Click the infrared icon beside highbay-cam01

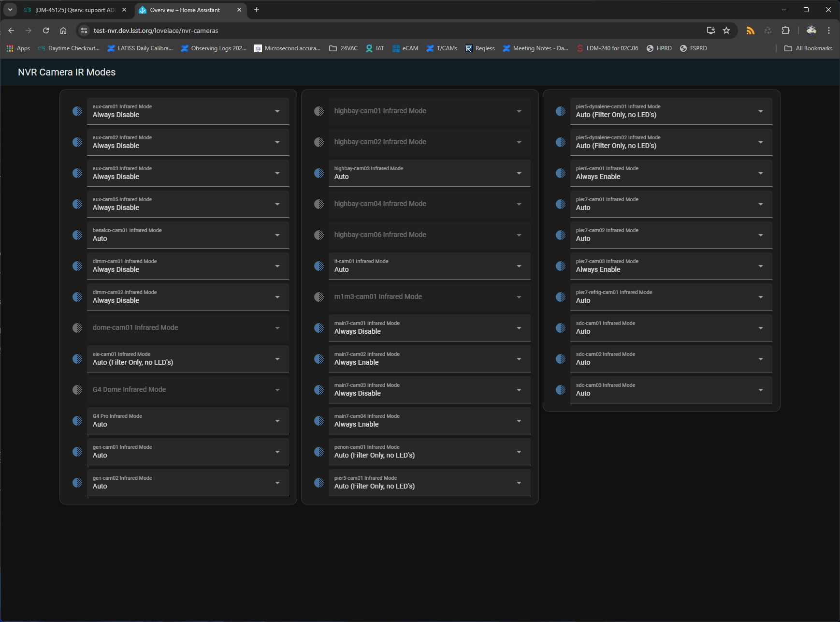pyautogui.click(x=319, y=111)
